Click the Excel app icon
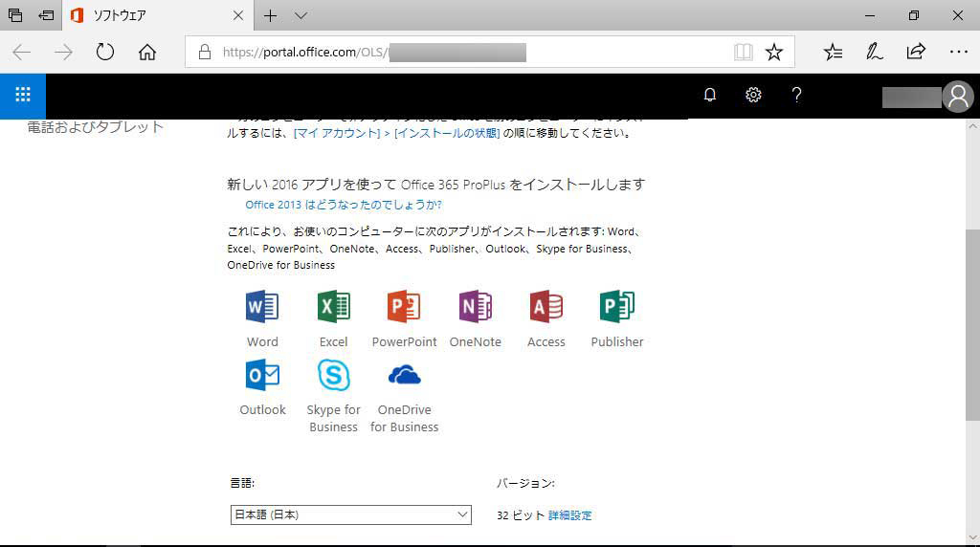Viewport: 980px width, 547px height. [x=333, y=307]
